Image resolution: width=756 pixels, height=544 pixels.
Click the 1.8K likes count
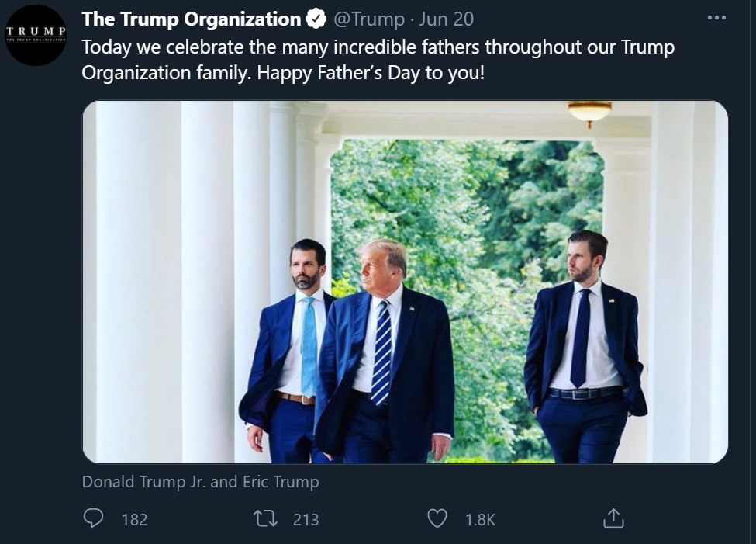click(x=480, y=519)
